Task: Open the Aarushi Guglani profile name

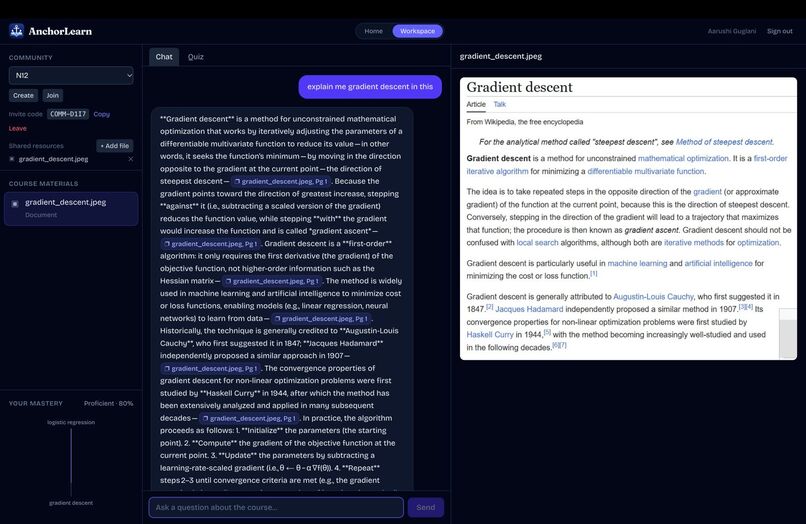Action: [x=731, y=31]
